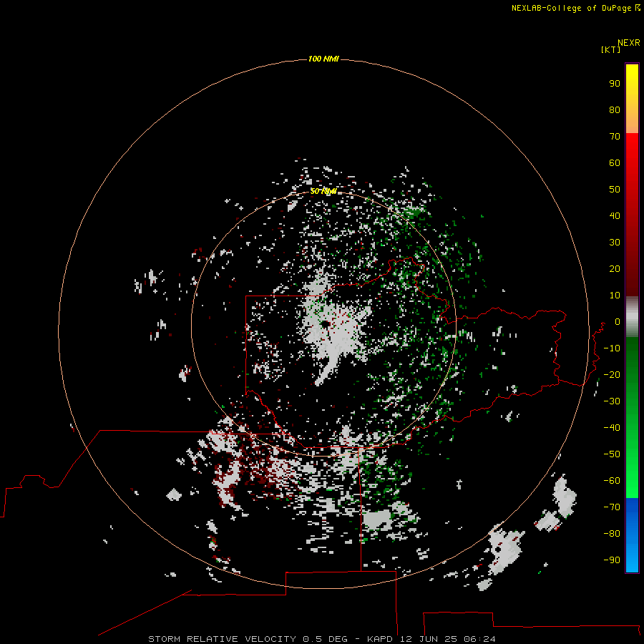This screenshot has height=644, width=644.
Task: Click the -80 knot label on scale
Action: coord(612,534)
